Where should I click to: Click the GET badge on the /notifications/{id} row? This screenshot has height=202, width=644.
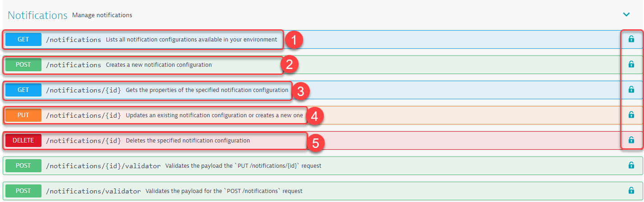(23, 90)
